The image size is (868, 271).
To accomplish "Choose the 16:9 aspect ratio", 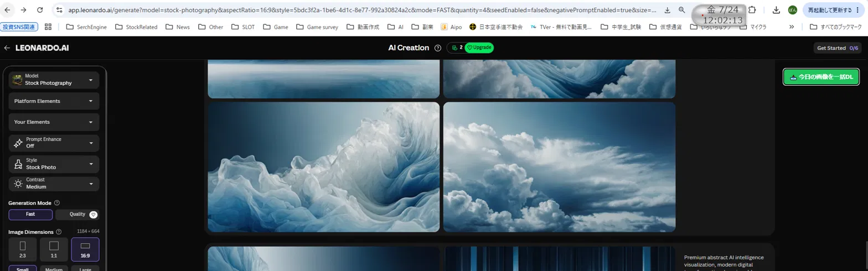I will (x=85, y=249).
